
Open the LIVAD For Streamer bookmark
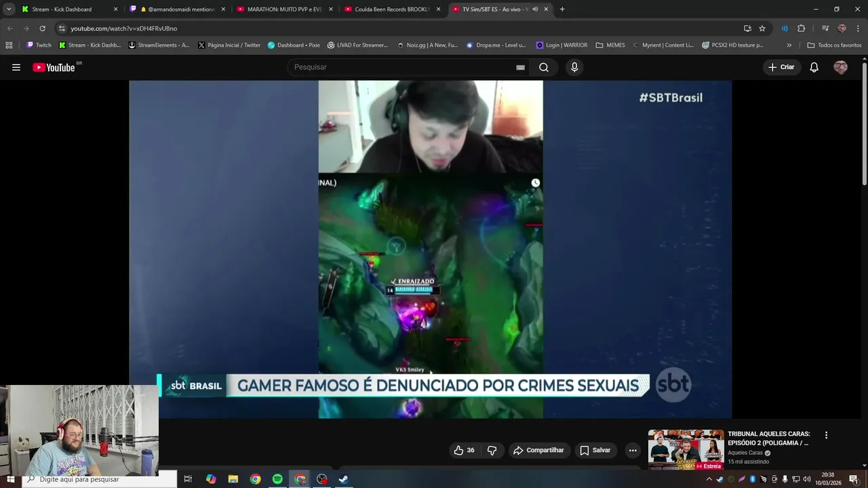point(357,45)
